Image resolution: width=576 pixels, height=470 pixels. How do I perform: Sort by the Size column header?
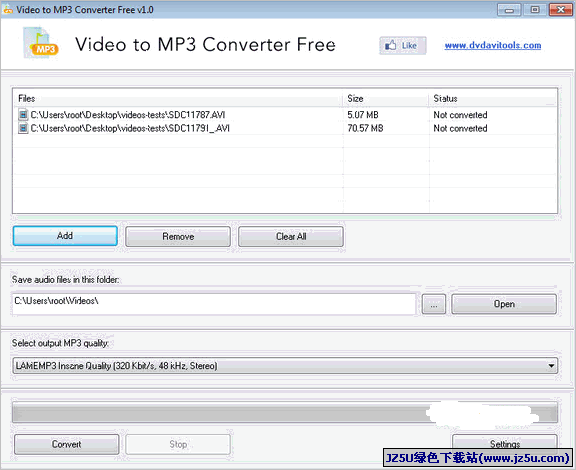tap(386, 98)
